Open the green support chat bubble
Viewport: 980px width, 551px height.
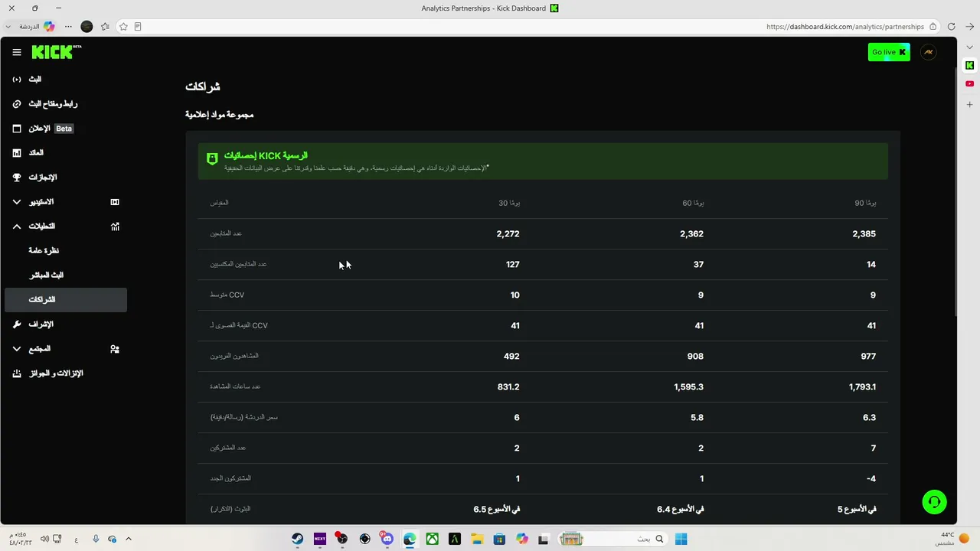(934, 502)
